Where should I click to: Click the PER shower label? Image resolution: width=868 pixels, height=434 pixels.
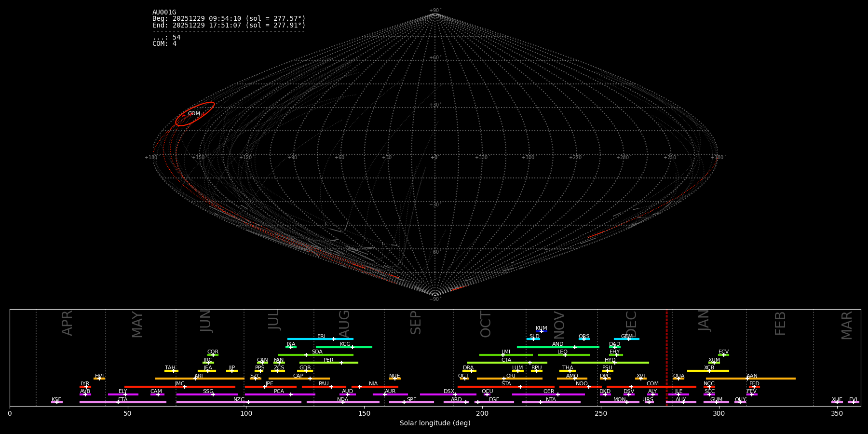(x=328, y=360)
